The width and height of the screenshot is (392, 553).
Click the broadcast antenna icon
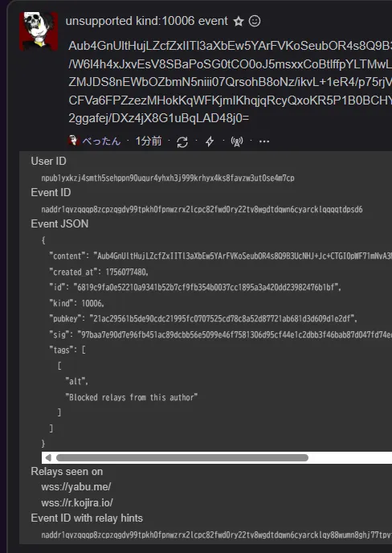point(237,141)
